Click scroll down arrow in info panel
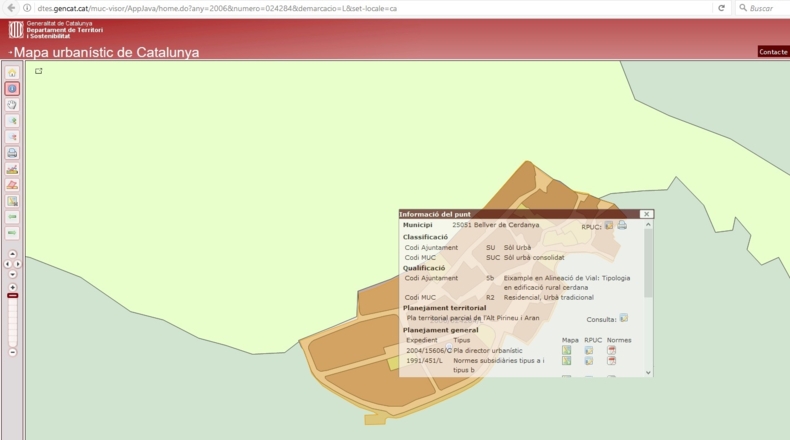Image resolution: width=790 pixels, height=440 pixels. 648,372
